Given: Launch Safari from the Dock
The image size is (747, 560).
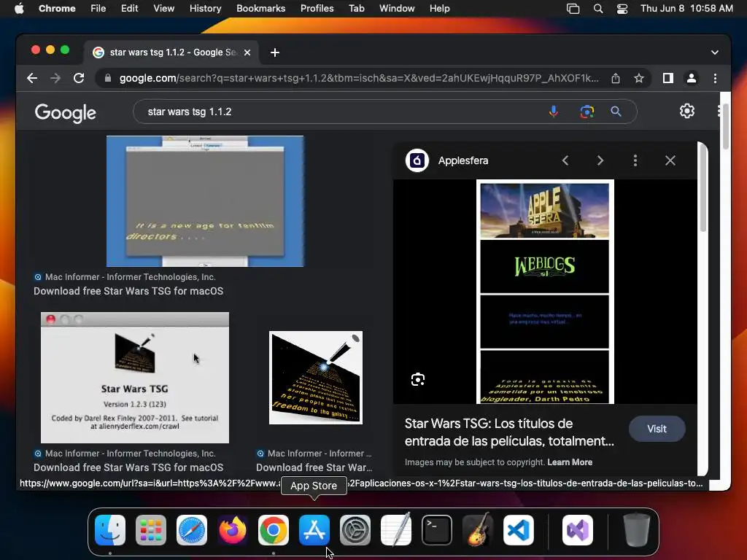Looking at the screenshot, I should click(192, 530).
